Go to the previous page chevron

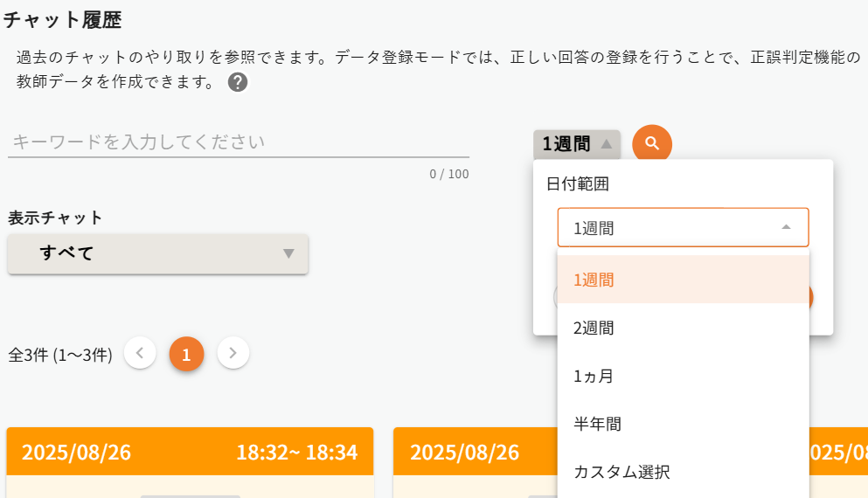coord(140,353)
